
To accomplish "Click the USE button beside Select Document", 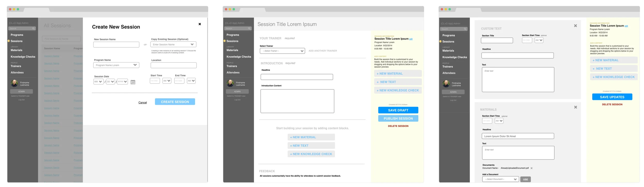I will pyautogui.click(x=526, y=179).
